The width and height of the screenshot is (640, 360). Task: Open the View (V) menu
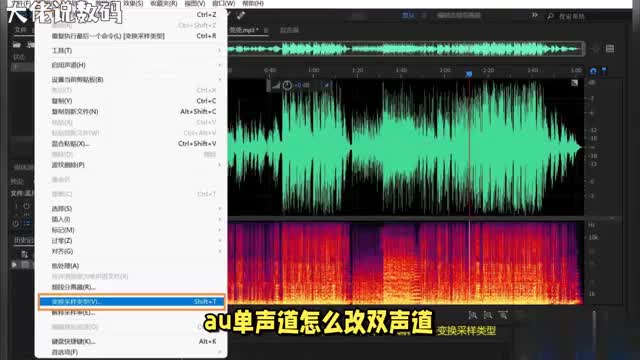pos(195,3)
